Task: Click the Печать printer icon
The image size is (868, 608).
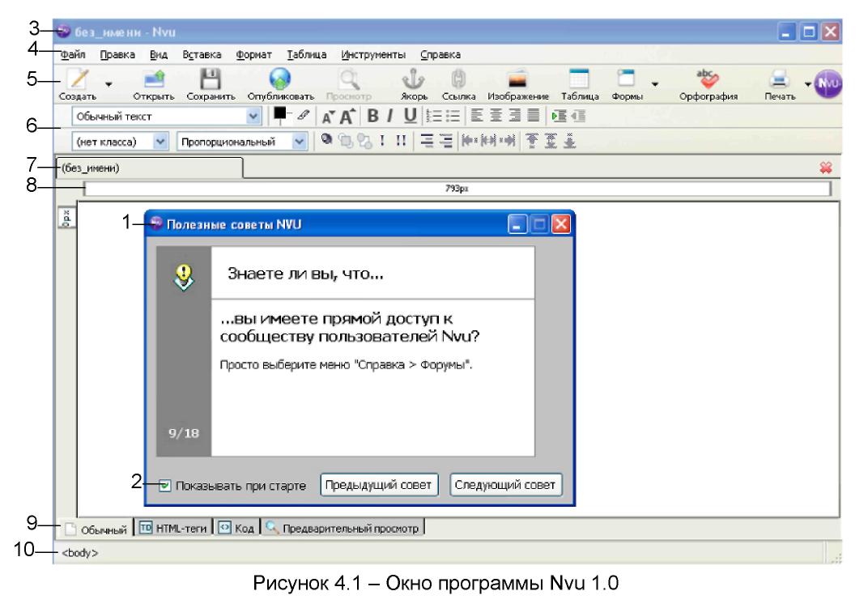Action: 780,79
